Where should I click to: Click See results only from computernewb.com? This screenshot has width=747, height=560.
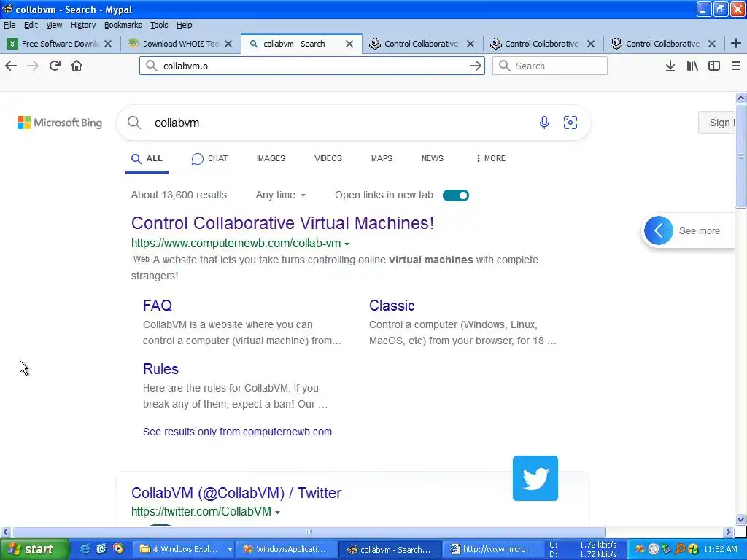237,432
